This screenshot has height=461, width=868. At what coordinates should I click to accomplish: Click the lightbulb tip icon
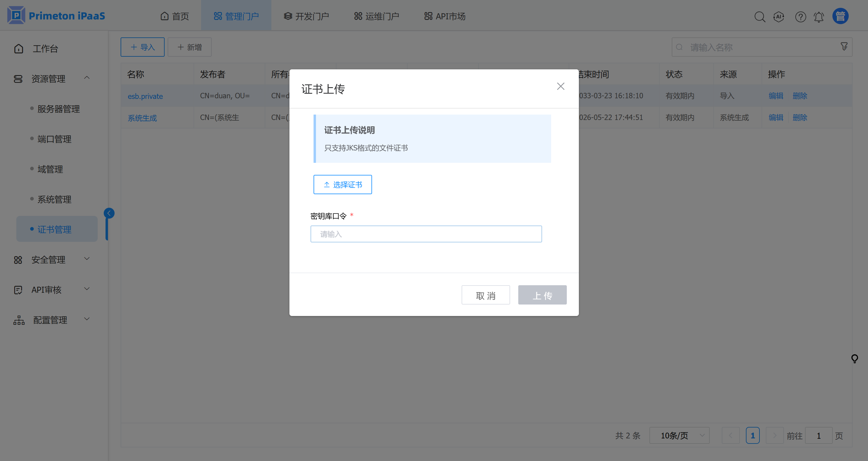tap(854, 358)
